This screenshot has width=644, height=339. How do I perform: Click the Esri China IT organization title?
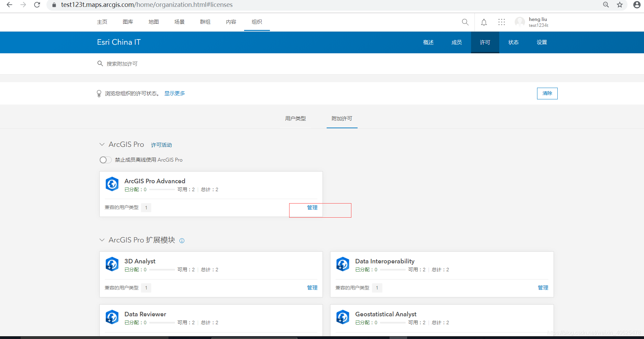pos(119,42)
